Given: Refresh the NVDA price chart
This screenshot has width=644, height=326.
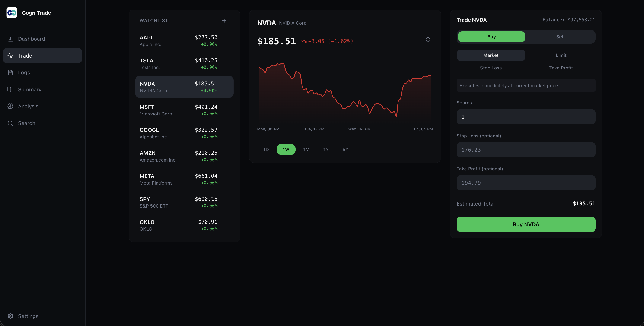Looking at the screenshot, I should (428, 39).
